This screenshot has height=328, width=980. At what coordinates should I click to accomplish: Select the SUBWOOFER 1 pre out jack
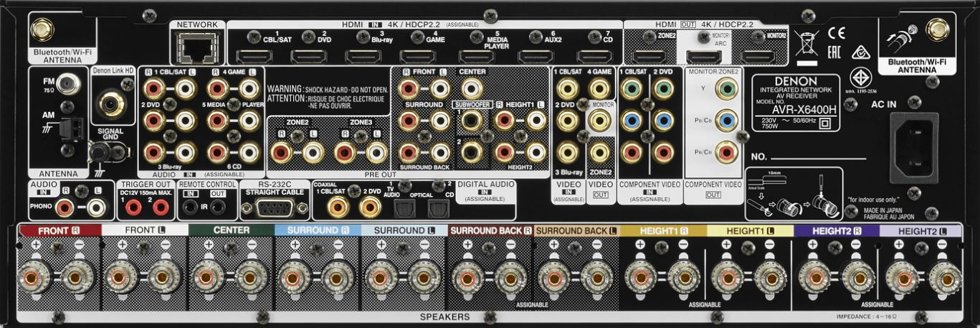[x=471, y=121]
